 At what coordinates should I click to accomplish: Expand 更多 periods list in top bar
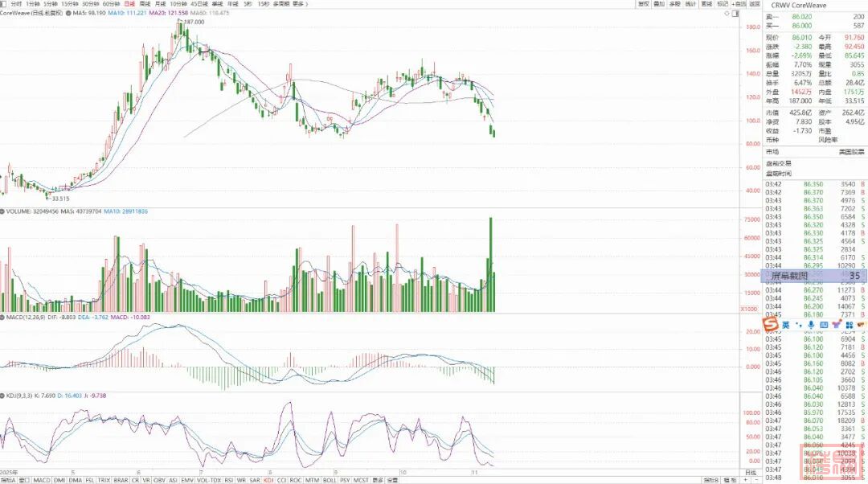point(299,4)
